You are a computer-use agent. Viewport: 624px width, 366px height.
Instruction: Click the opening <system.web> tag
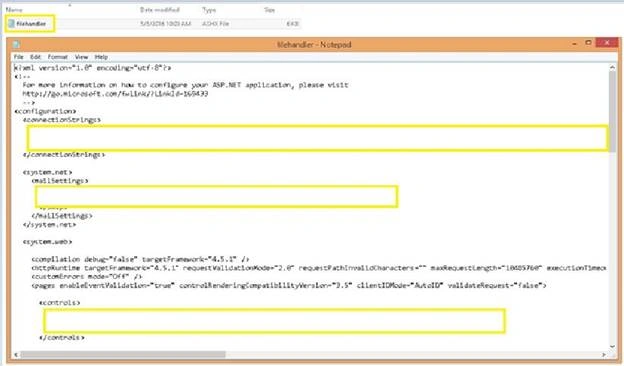(x=47, y=242)
